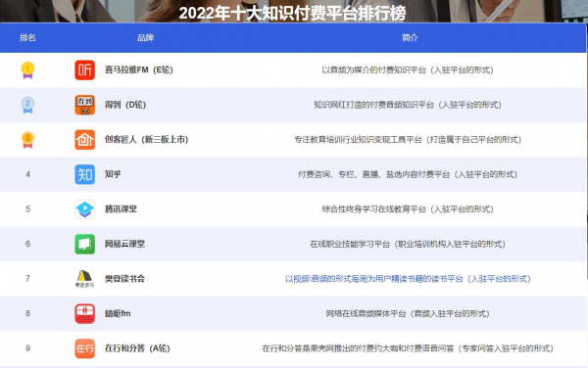Click the 在行 orange logo icon
This screenshot has height=368, width=588.
(84, 348)
